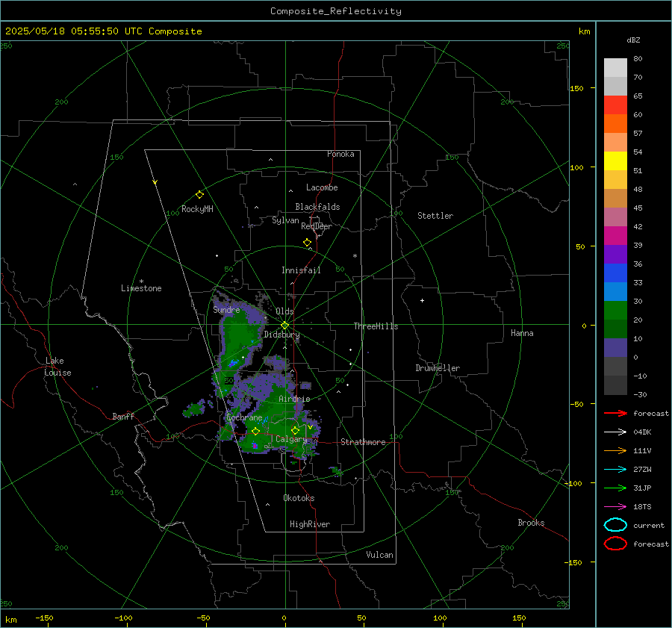
Task: Click the 04DK legend text
Action: coord(642,432)
